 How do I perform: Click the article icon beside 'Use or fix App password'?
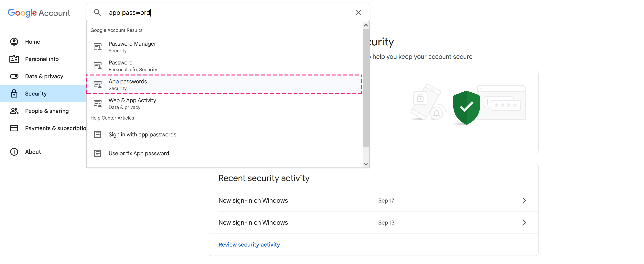[98, 153]
